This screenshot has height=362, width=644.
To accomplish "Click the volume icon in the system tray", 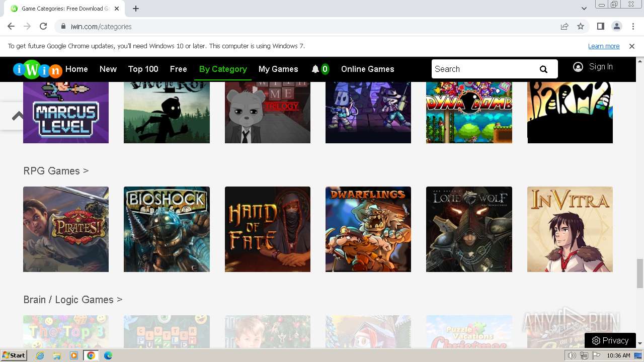I will click(572, 355).
